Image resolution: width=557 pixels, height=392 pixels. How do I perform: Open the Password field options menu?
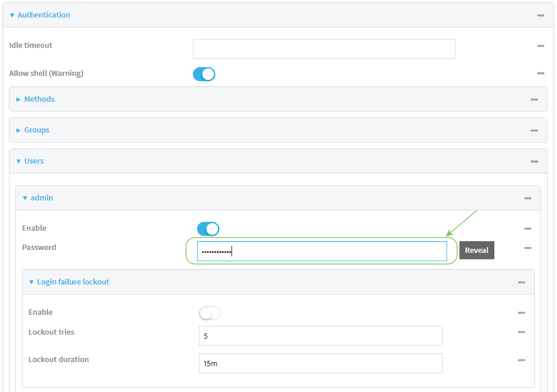[x=528, y=248]
